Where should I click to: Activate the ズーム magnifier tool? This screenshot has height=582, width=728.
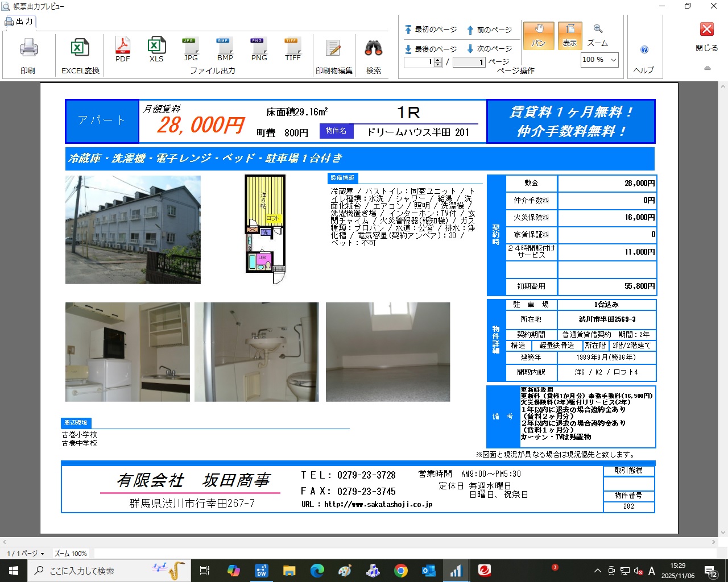[598, 35]
